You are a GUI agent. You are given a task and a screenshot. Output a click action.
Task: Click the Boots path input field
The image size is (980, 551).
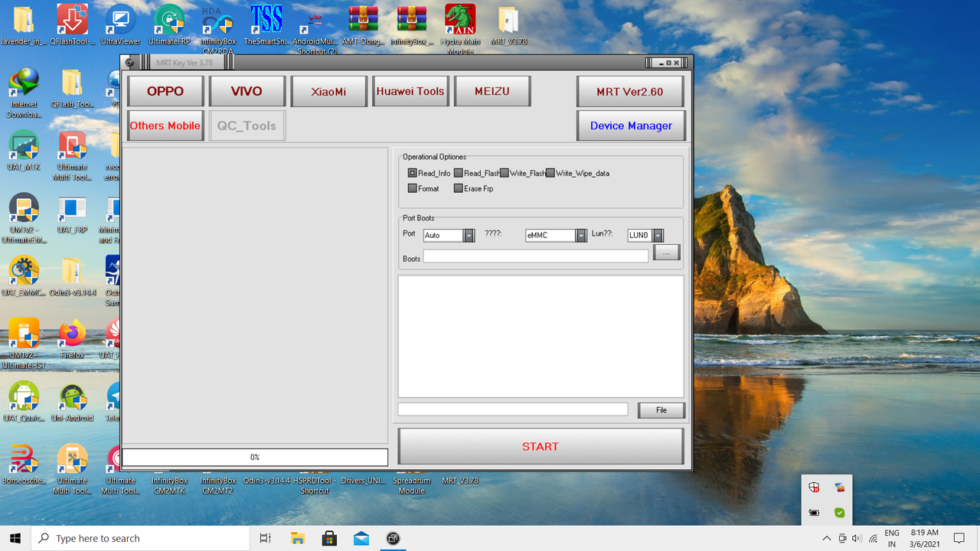coord(535,256)
